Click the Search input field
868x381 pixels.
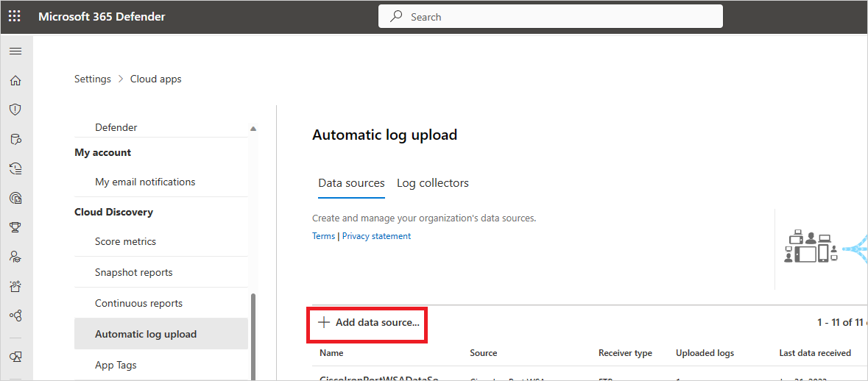551,16
